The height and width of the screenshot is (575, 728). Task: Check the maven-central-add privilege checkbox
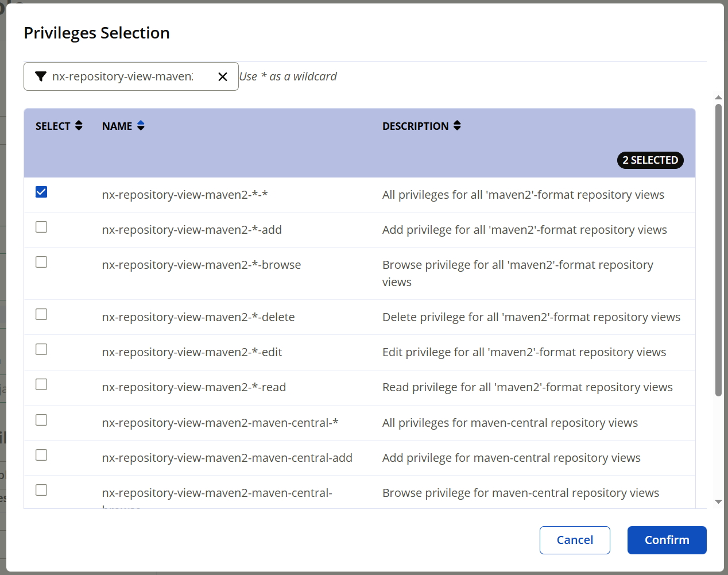coord(41,455)
